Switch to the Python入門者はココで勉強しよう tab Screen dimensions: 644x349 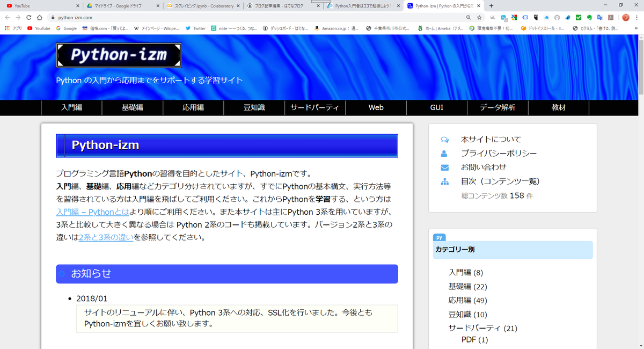363,5
